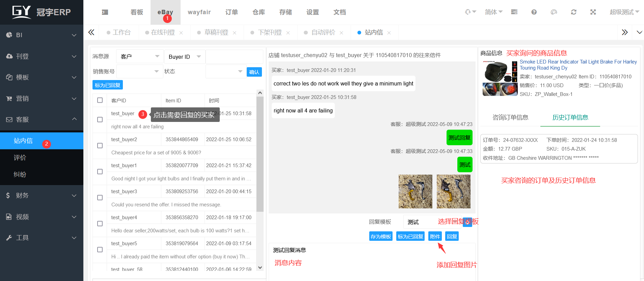Open the wayfair top menu
The height and width of the screenshot is (281, 644).
[x=199, y=12]
